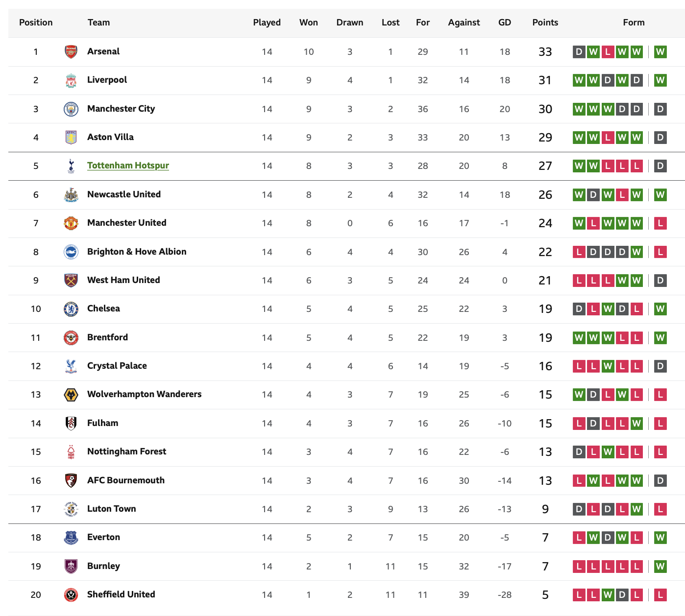The width and height of the screenshot is (685, 616).
Task: Click the Tottenham Hotspur cockerel crest
Action: pos(71,166)
